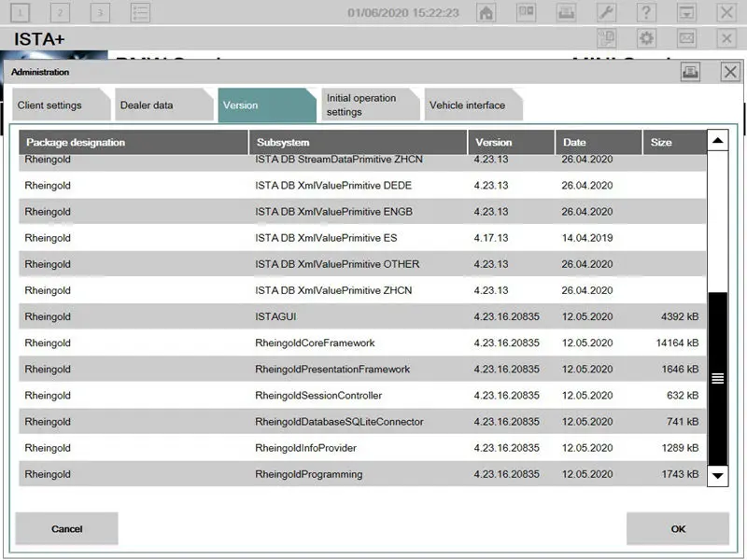Viewport: 747px width, 560px height.
Task: Click the printer icon in top toolbar
Action: pyautogui.click(x=566, y=13)
